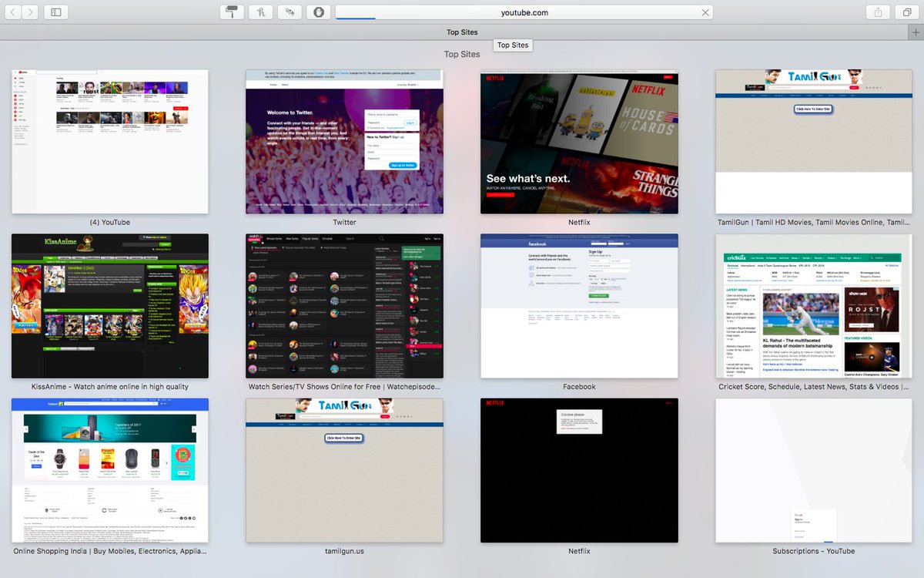Click the 'tamilgun.us' label
The height and width of the screenshot is (578, 924).
[344, 551]
